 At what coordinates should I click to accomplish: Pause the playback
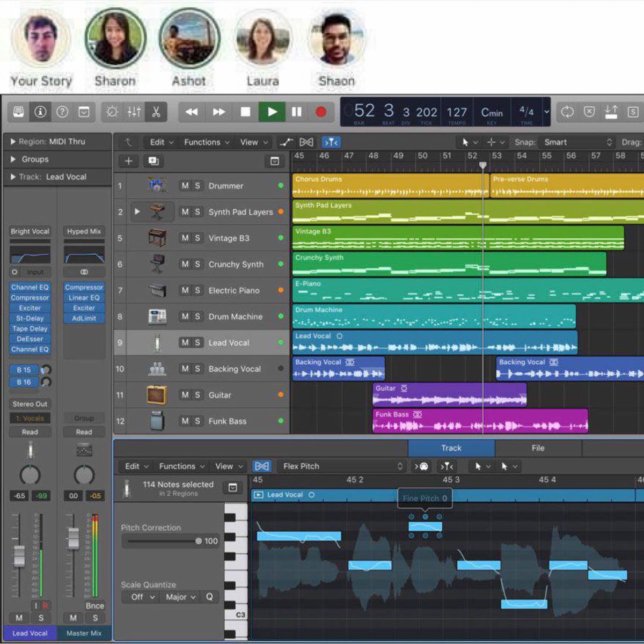tap(296, 112)
